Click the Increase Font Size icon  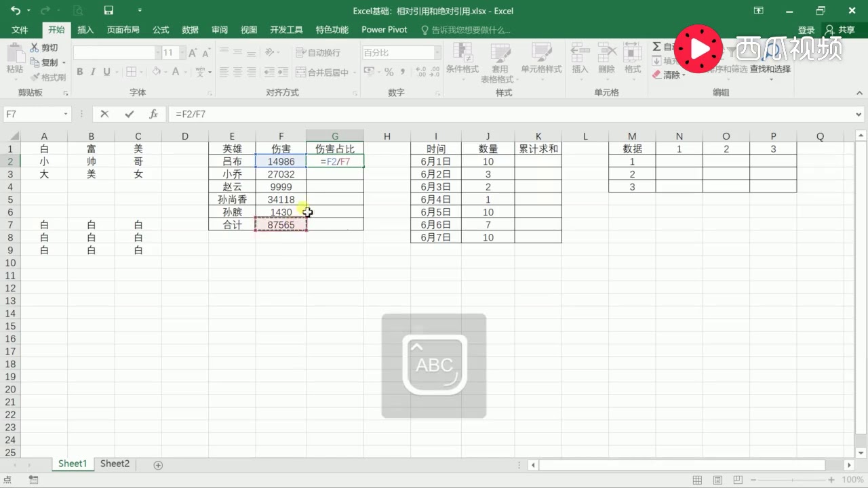click(x=193, y=53)
